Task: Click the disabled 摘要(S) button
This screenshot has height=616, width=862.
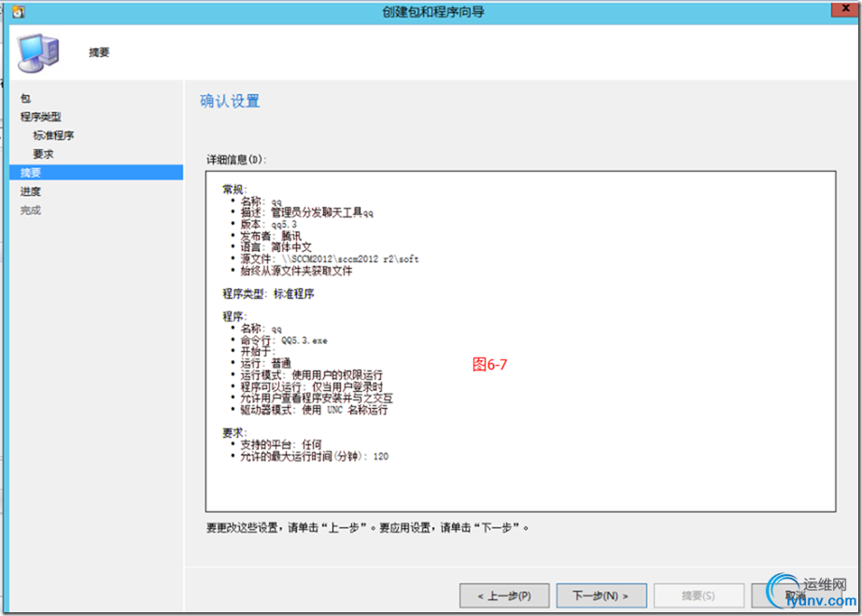Action: [x=699, y=595]
